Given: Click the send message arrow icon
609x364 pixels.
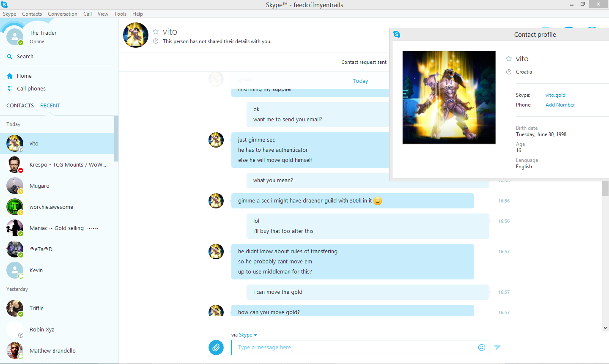Looking at the screenshot, I should (497, 348).
